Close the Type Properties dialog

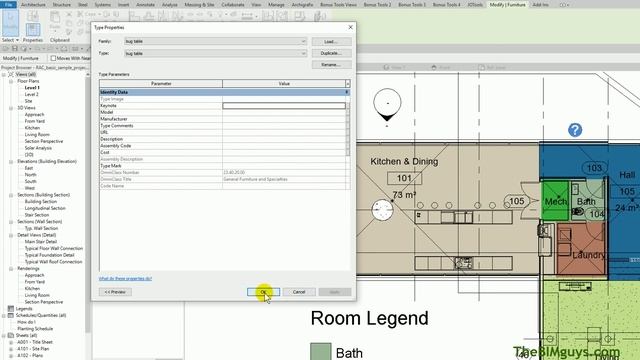[x=350, y=27]
